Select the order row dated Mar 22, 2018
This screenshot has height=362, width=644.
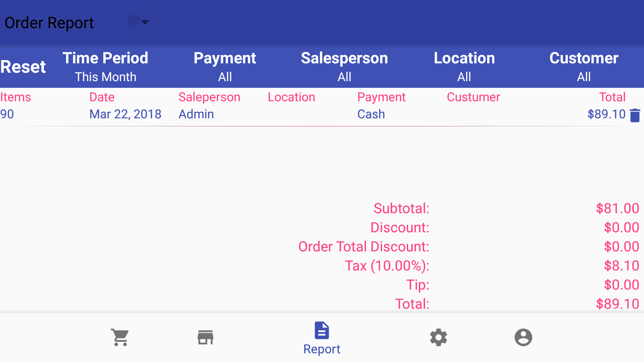click(x=125, y=114)
